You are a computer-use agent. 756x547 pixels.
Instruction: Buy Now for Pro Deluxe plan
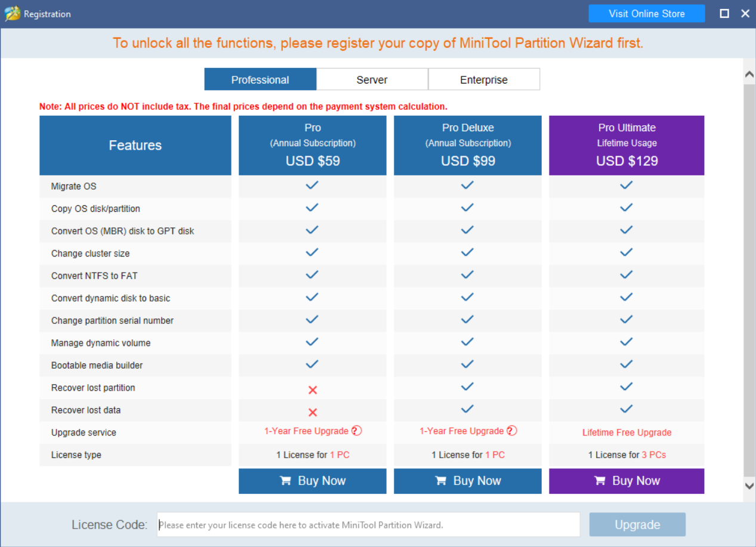pyautogui.click(x=468, y=481)
